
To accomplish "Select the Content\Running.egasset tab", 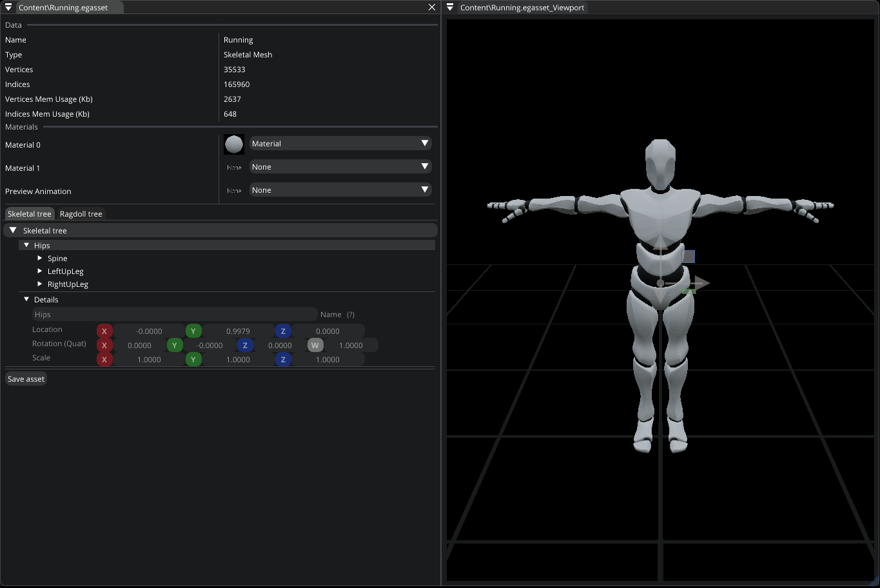I will tap(70, 8).
